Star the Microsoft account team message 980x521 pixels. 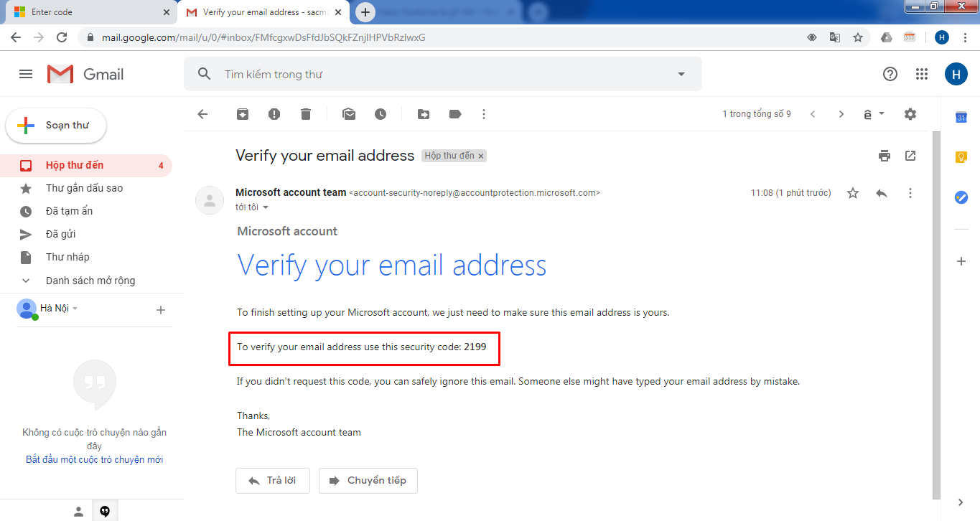(853, 193)
